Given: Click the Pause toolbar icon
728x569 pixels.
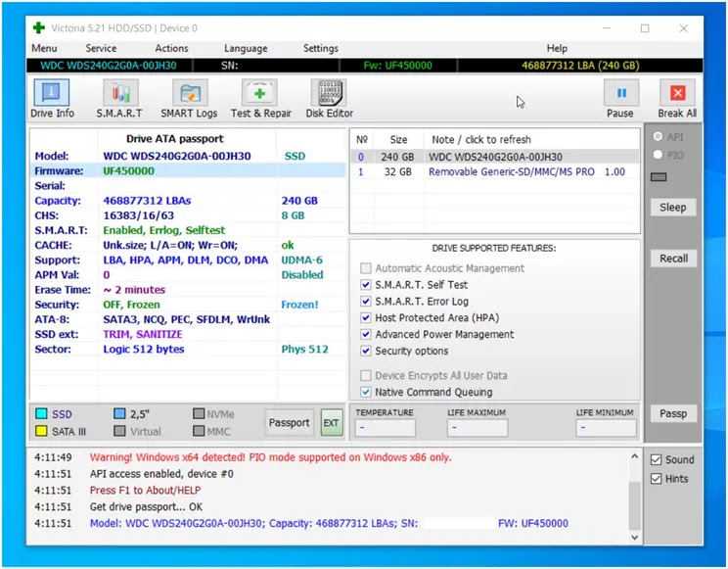Looking at the screenshot, I should [621, 92].
